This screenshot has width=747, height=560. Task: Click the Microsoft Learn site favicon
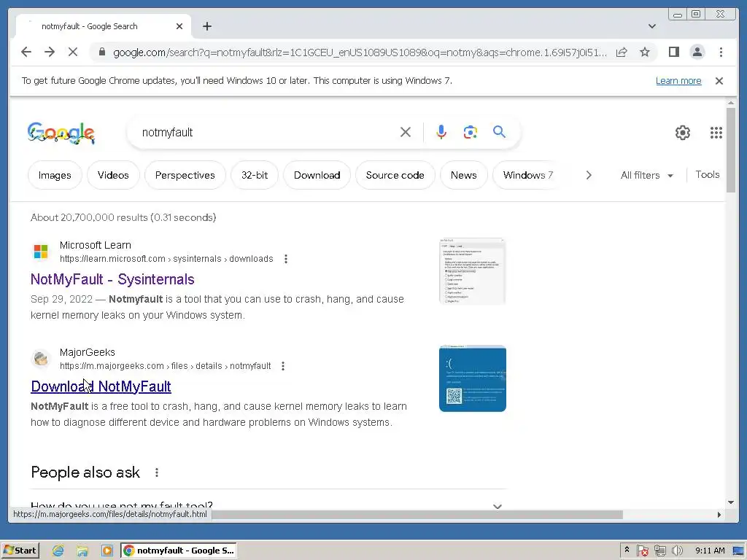[41, 251]
